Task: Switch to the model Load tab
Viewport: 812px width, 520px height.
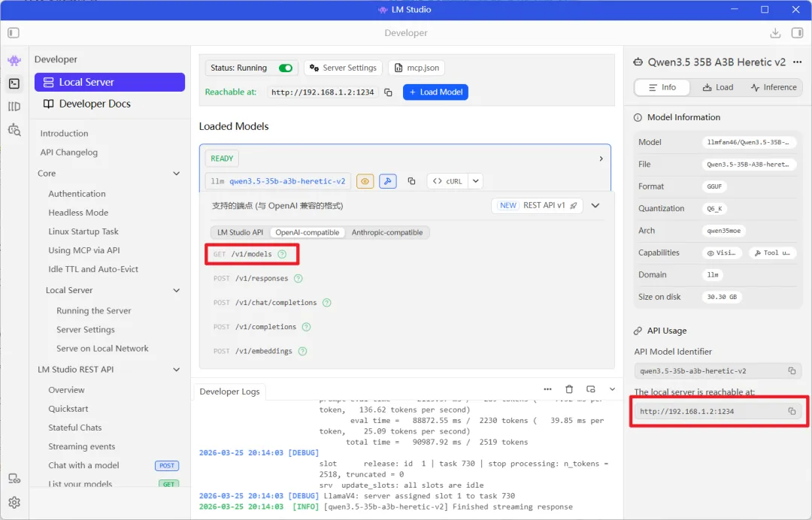Action: click(718, 87)
